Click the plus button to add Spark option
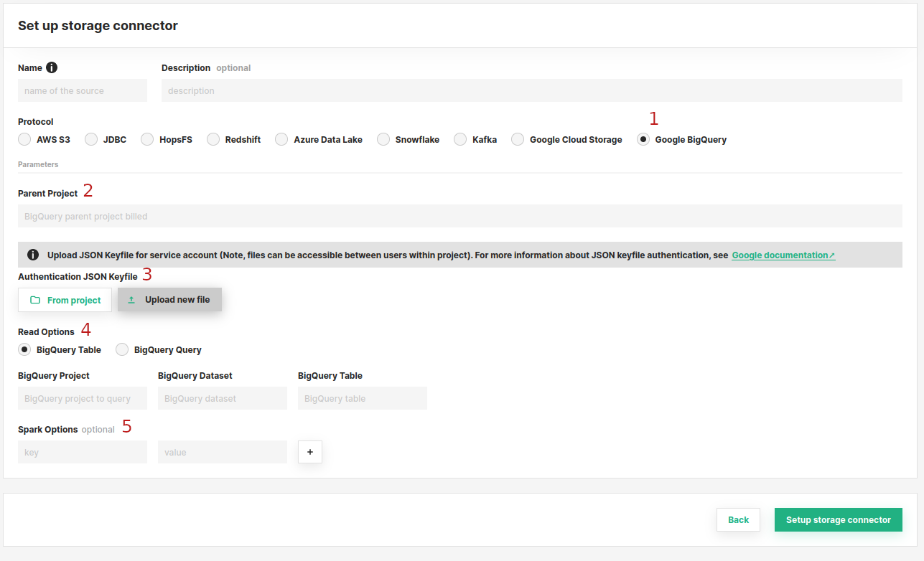 pos(310,452)
